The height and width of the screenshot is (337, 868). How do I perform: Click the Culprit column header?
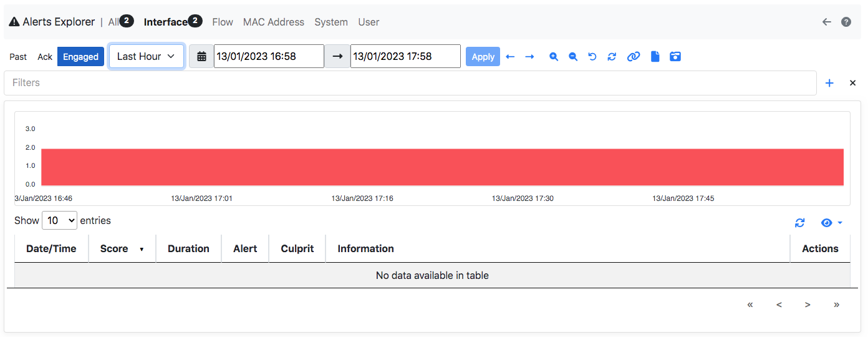pyautogui.click(x=297, y=248)
